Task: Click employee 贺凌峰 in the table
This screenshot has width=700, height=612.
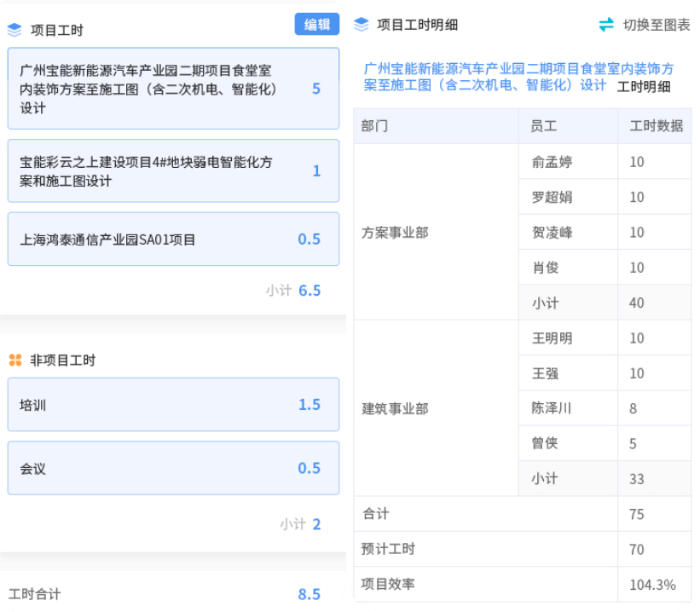Action: (x=552, y=232)
